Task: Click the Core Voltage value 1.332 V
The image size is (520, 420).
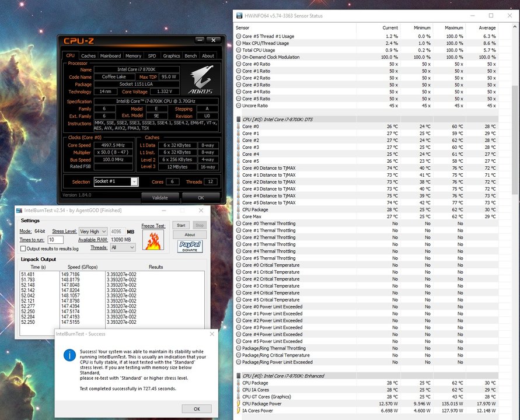Action: click(x=165, y=91)
